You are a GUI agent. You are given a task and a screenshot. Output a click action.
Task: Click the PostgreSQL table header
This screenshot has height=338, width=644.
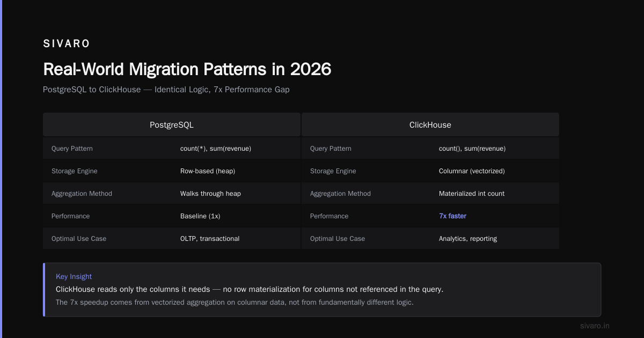coord(172,124)
